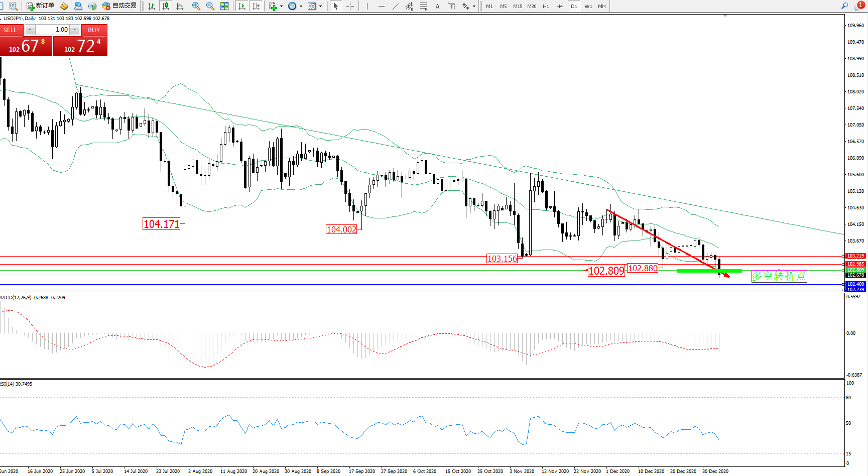Expand the chart templates dropdown arrow
The width and height of the screenshot is (868, 476).
320,6
